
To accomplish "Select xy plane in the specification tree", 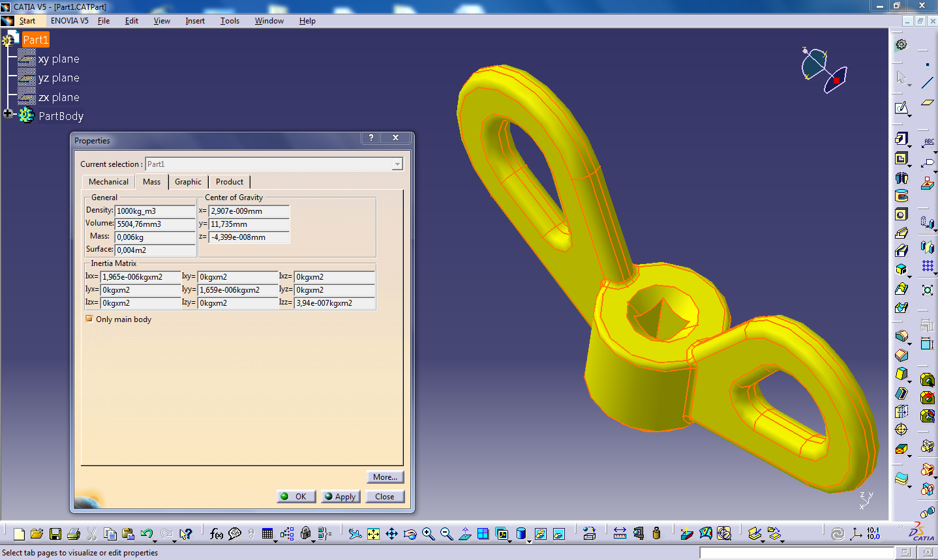I will tap(59, 59).
